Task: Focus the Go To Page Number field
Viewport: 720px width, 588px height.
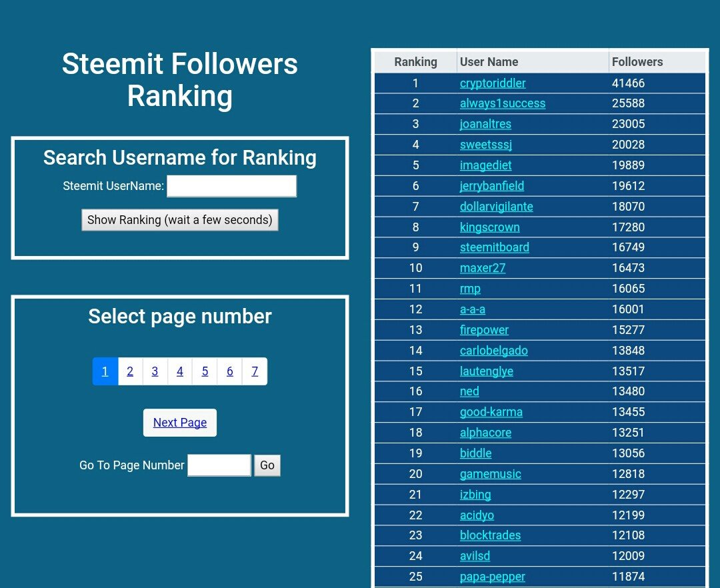Action: 219,465
